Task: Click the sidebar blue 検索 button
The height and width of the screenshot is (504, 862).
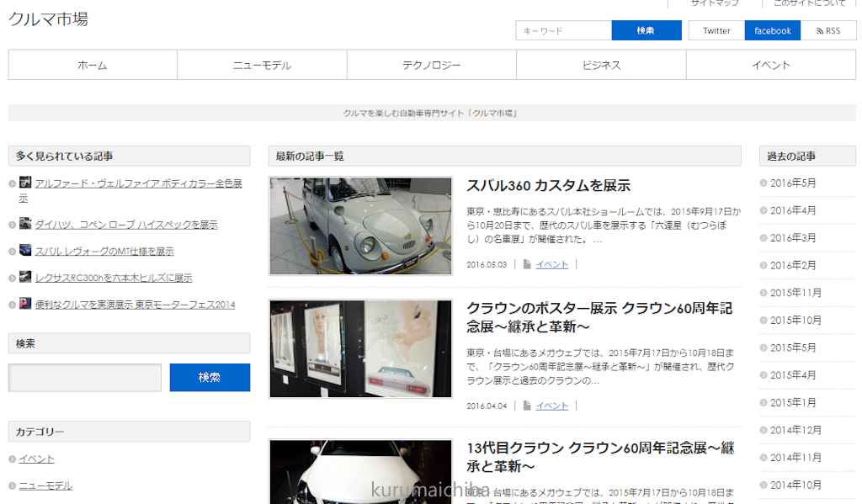Action: point(210,378)
